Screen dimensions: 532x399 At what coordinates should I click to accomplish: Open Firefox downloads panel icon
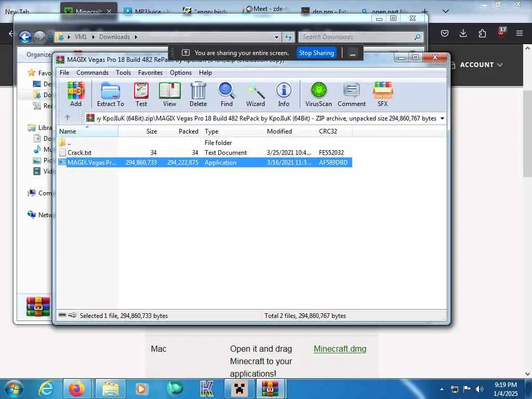[463, 33]
